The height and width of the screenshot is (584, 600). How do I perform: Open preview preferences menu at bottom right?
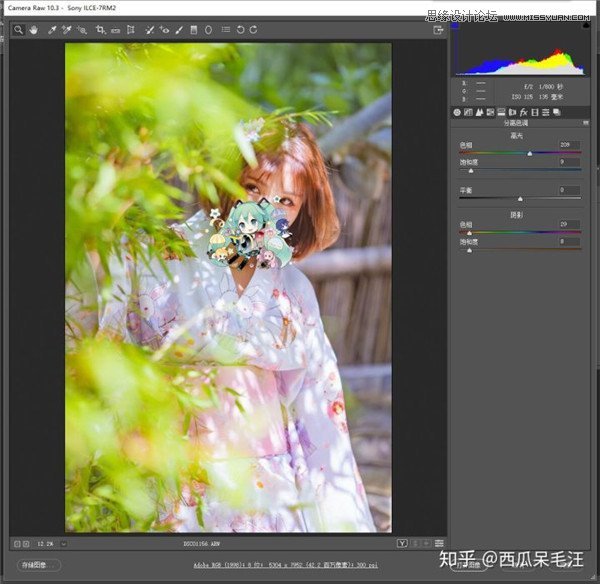(440, 543)
